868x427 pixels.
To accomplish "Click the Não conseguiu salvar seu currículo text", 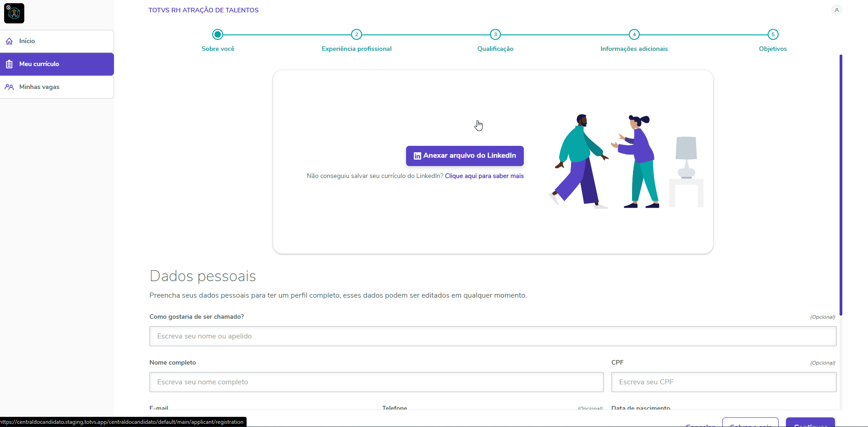I will pos(375,176).
